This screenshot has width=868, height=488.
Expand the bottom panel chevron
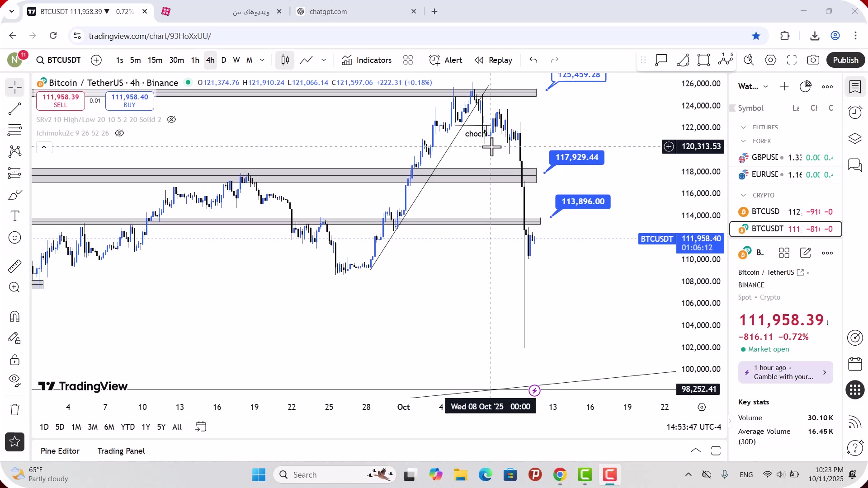[x=696, y=450]
